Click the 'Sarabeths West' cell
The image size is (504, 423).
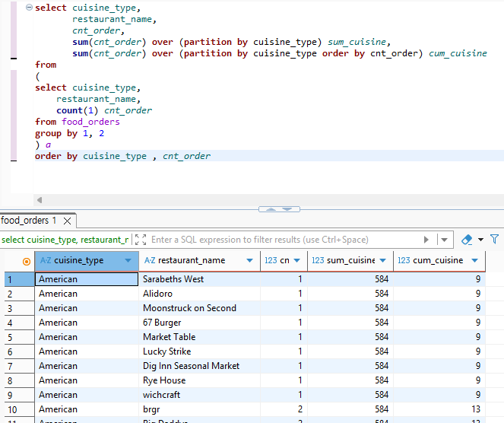coord(199,279)
